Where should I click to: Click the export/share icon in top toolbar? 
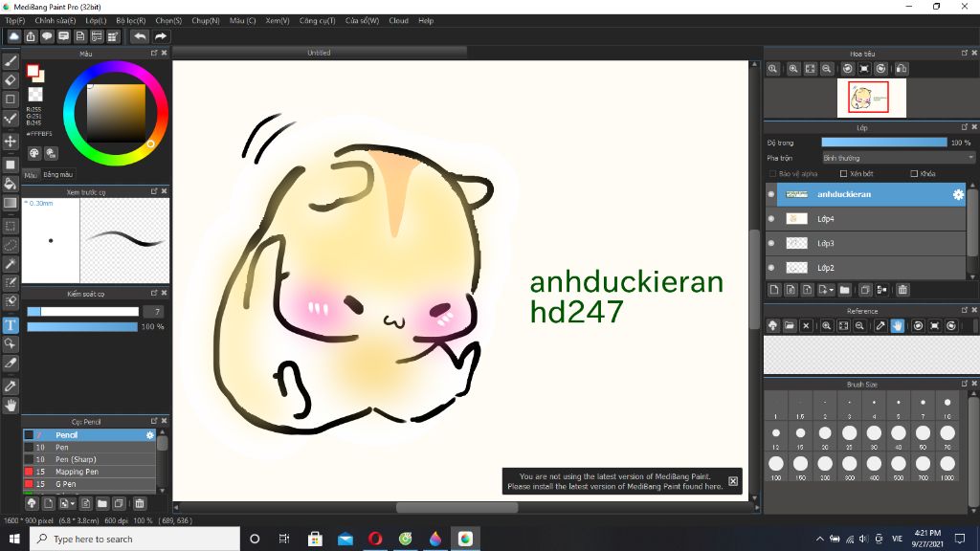[30, 37]
